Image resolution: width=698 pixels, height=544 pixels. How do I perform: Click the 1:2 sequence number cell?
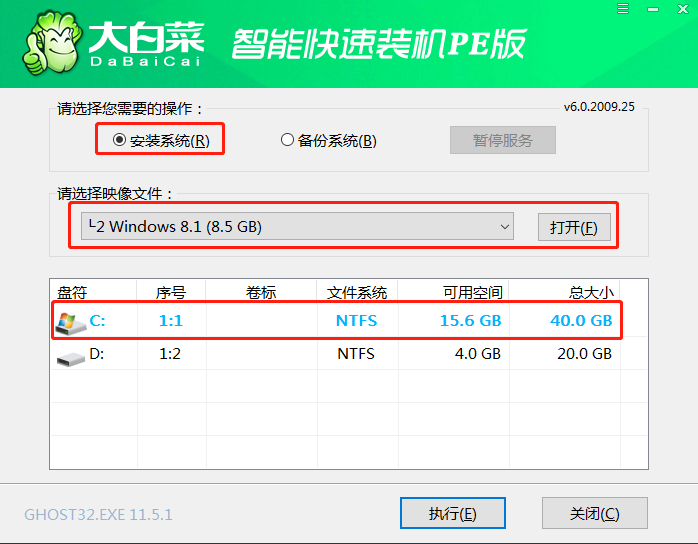[170, 353]
